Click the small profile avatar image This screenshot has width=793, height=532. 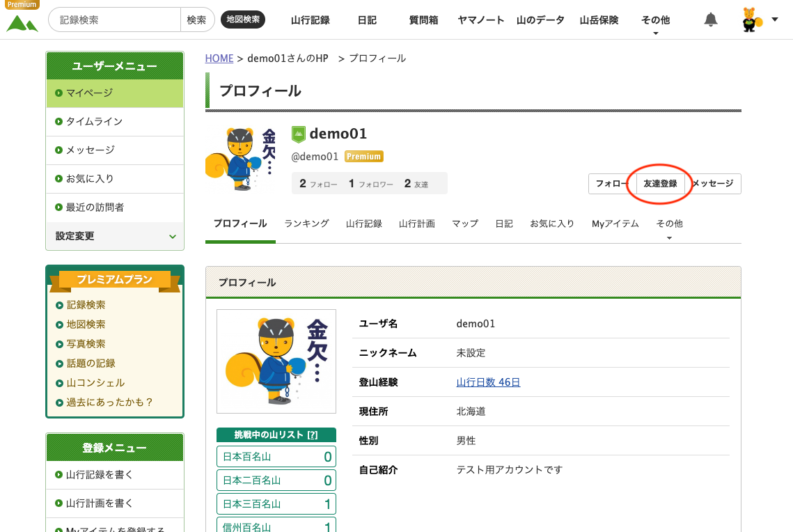(x=241, y=159)
